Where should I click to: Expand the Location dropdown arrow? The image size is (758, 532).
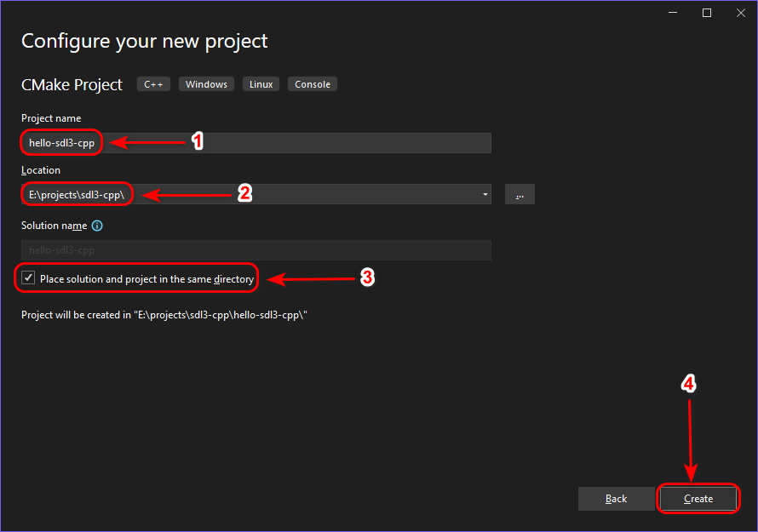(485, 194)
